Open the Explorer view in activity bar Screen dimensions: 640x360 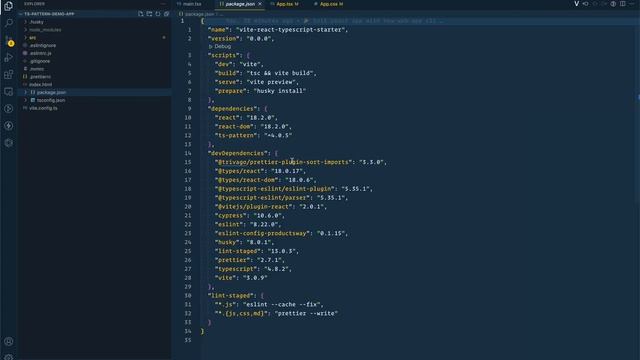(x=8, y=6)
